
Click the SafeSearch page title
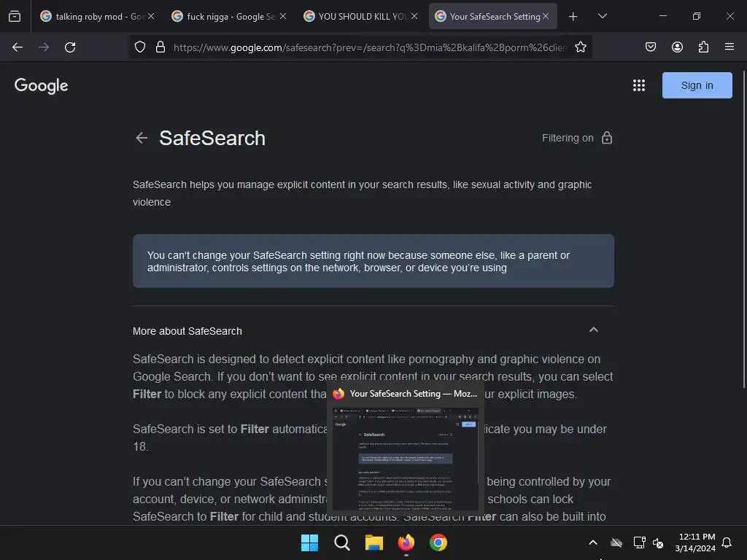tap(212, 138)
